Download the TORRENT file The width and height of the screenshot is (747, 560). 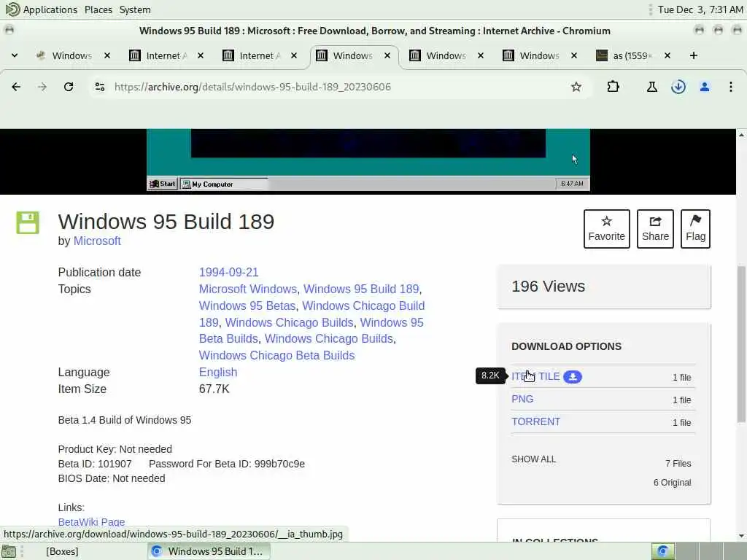pos(535,421)
